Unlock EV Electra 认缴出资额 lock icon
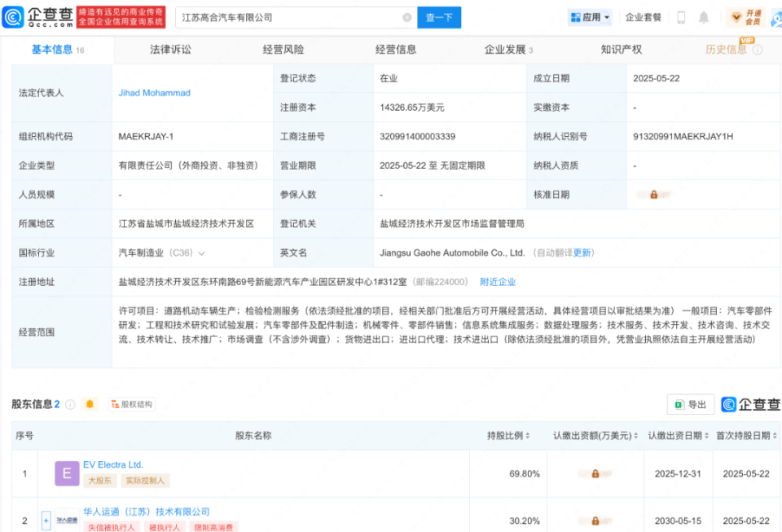This screenshot has width=782, height=532. point(595,473)
